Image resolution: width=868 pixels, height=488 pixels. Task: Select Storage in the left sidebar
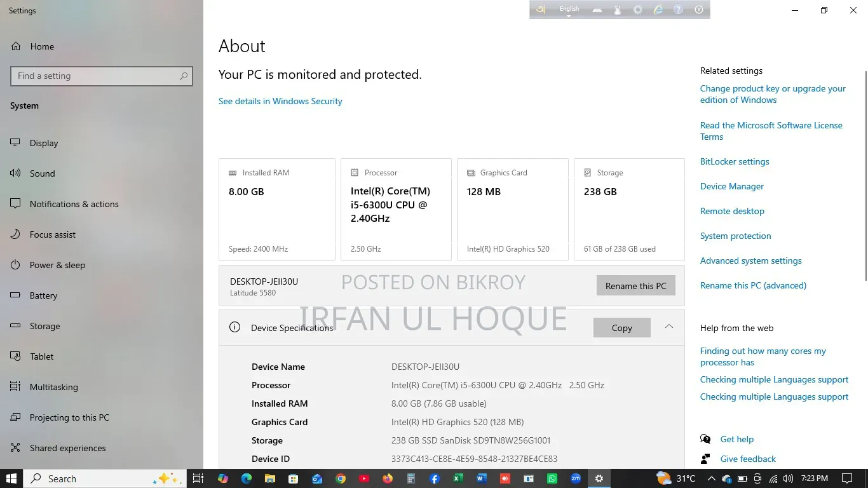pyautogui.click(x=102, y=326)
